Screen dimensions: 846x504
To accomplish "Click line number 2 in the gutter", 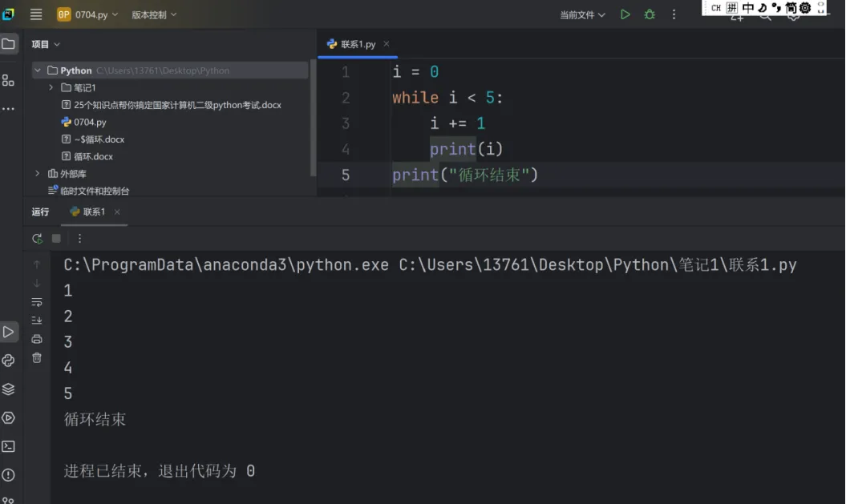I will click(x=346, y=98).
